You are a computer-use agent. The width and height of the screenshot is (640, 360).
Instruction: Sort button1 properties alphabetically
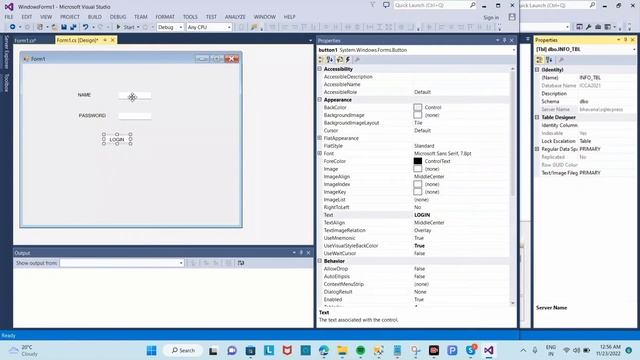330,60
